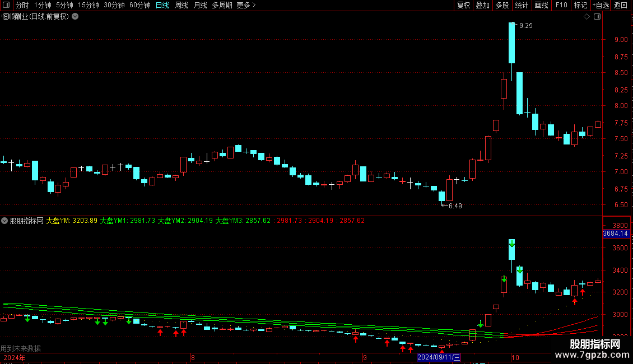Click the 3000 indicator axis label
Viewport: 633px width, 364px height.
(620, 314)
